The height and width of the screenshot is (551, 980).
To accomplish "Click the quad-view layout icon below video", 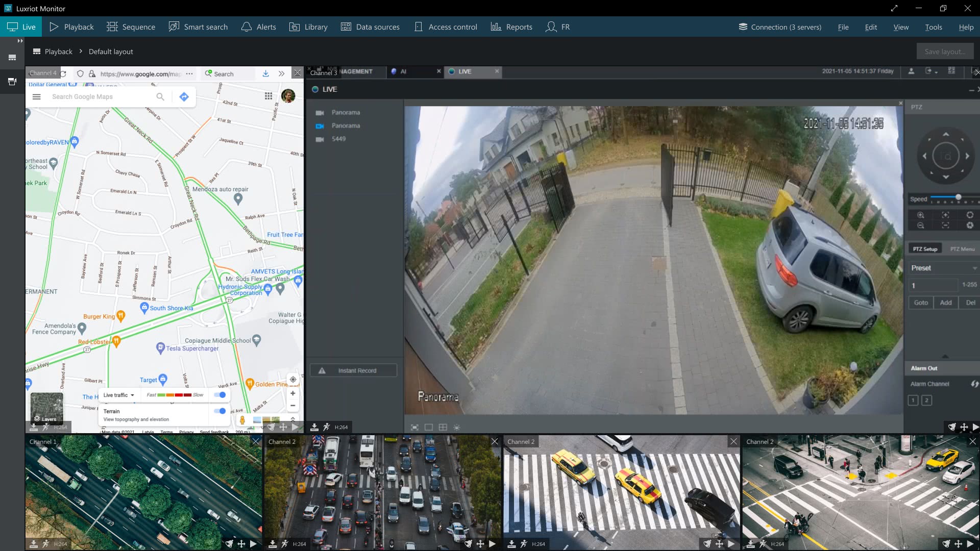I will 443,428.
